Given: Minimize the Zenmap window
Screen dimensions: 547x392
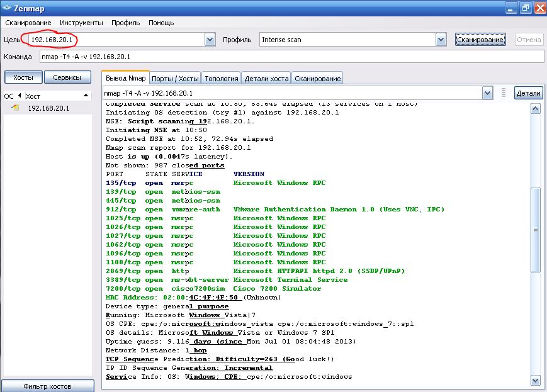Looking at the screenshot, I should [x=510, y=8].
